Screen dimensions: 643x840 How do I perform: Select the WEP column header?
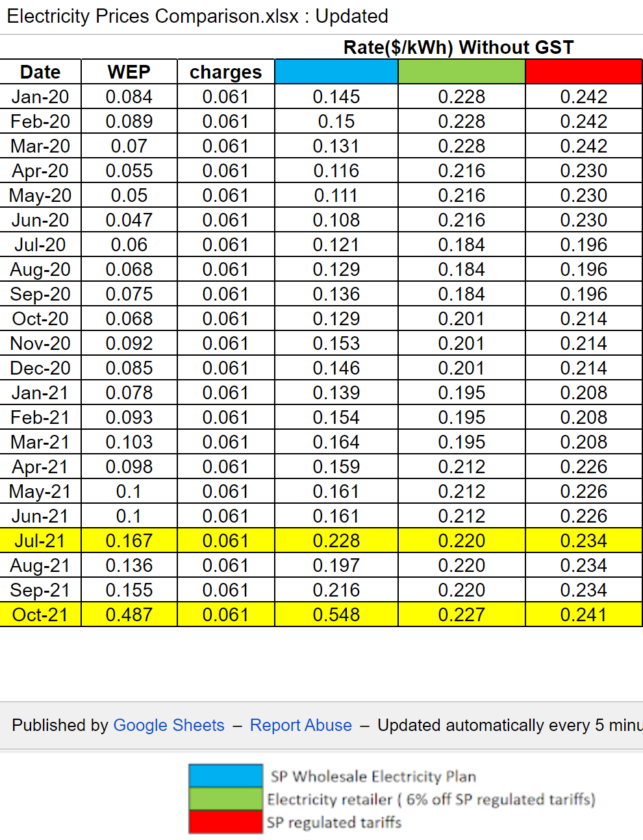[128, 71]
